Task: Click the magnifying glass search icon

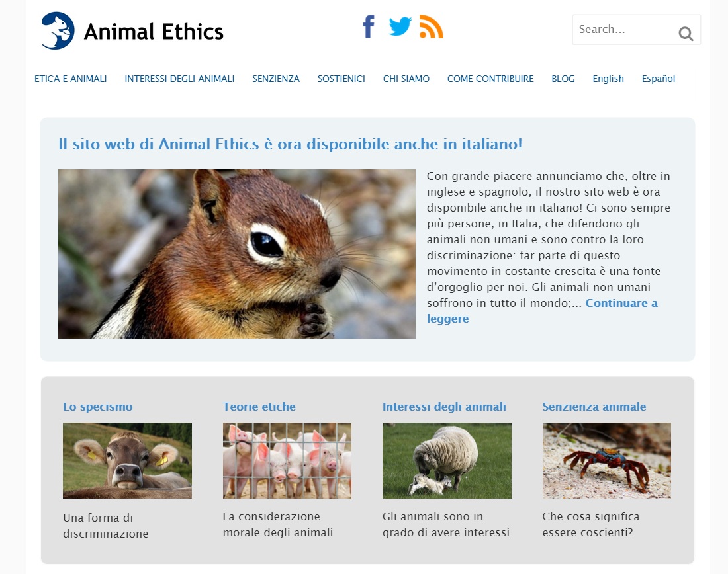Action: click(686, 34)
